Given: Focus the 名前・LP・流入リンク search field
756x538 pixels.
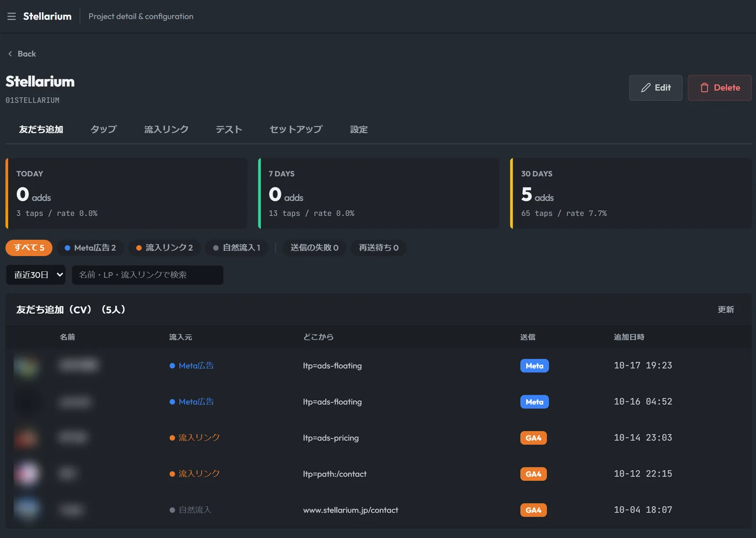Looking at the screenshot, I should point(147,275).
